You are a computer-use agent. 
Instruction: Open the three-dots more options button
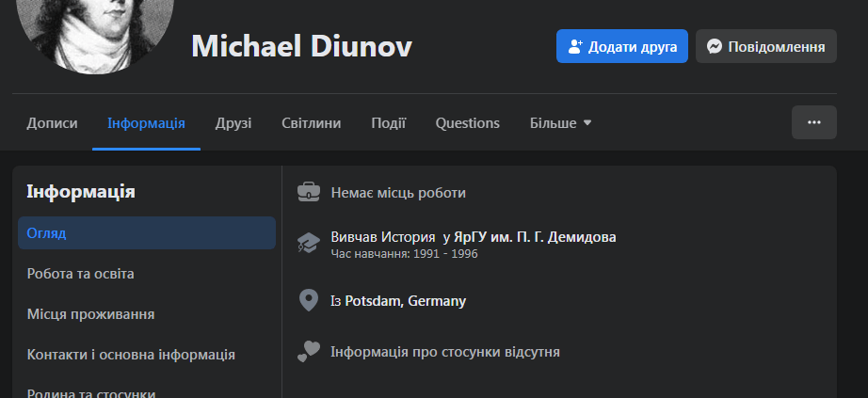tap(813, 122)
